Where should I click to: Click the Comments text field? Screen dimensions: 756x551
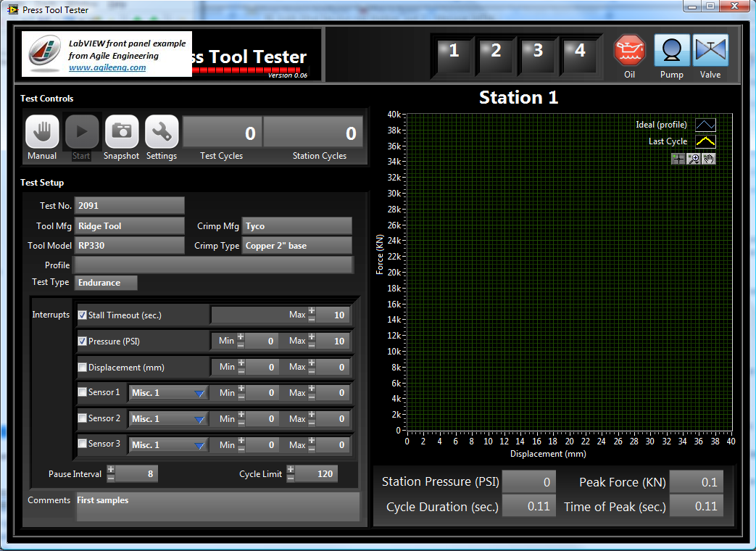point(217,506)
